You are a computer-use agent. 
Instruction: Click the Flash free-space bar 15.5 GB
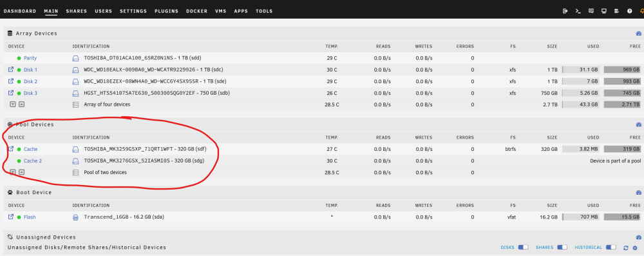click(622, 217)
